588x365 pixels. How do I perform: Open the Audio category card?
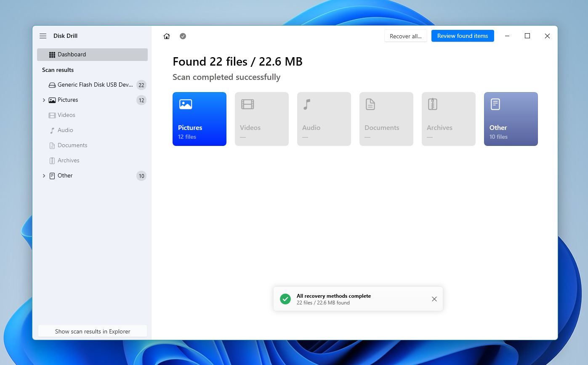[324, 119]
